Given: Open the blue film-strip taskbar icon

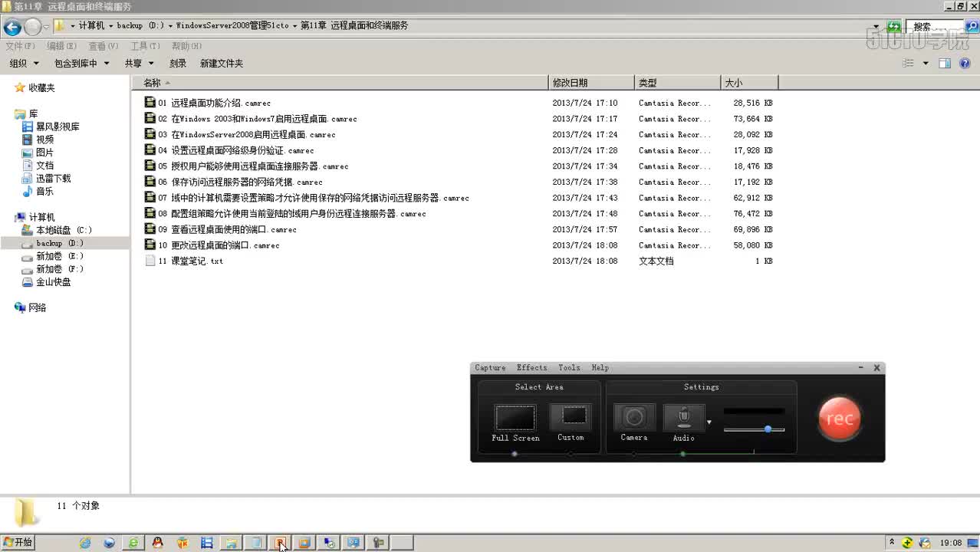Looking at the screenshot, I should 206,543.
